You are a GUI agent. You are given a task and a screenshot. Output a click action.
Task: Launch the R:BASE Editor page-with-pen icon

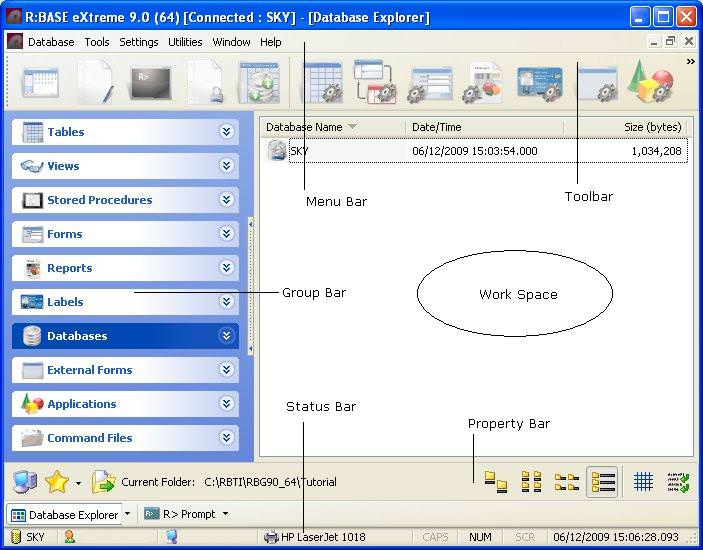coord(95,82)
